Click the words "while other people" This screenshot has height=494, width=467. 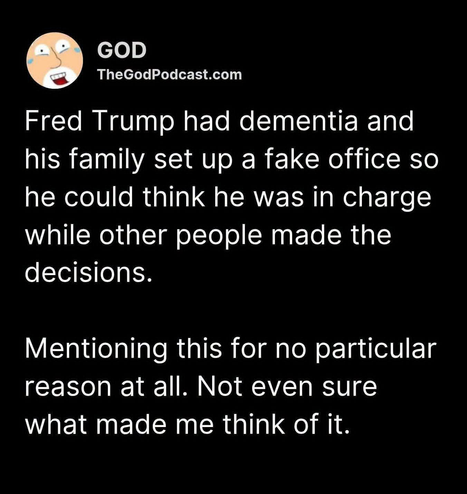143,236
